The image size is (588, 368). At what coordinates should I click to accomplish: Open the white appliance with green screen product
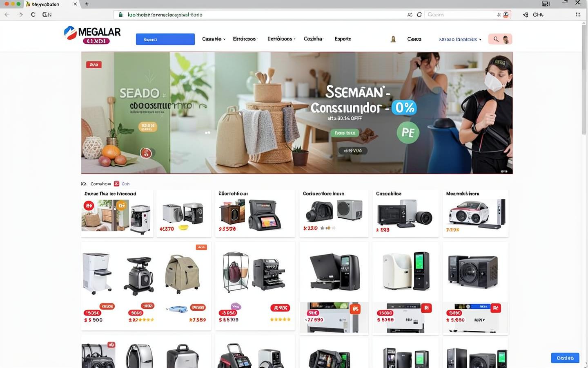pos(406,272)
